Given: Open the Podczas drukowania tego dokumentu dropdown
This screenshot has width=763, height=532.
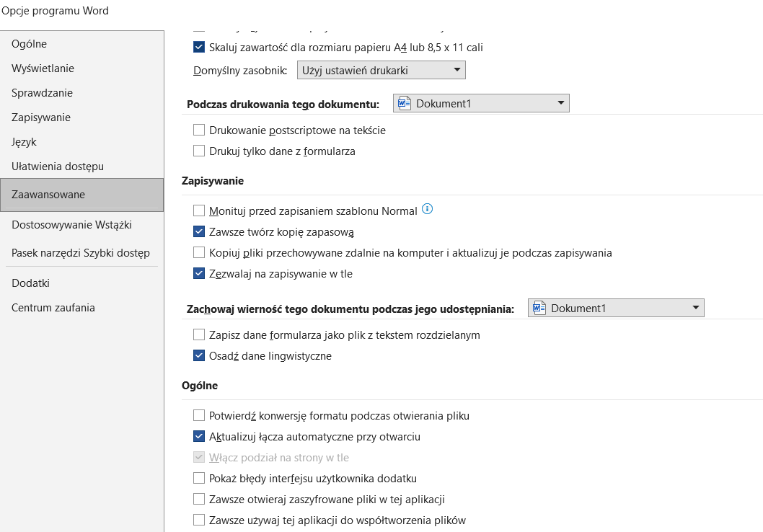Looking at the screenshot, I should 481,103.
